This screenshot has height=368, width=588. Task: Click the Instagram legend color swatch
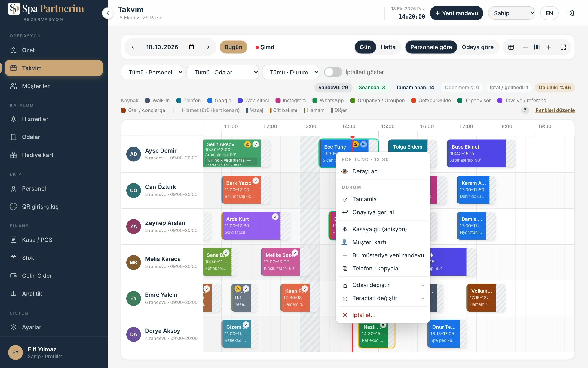tap(278, 101)
